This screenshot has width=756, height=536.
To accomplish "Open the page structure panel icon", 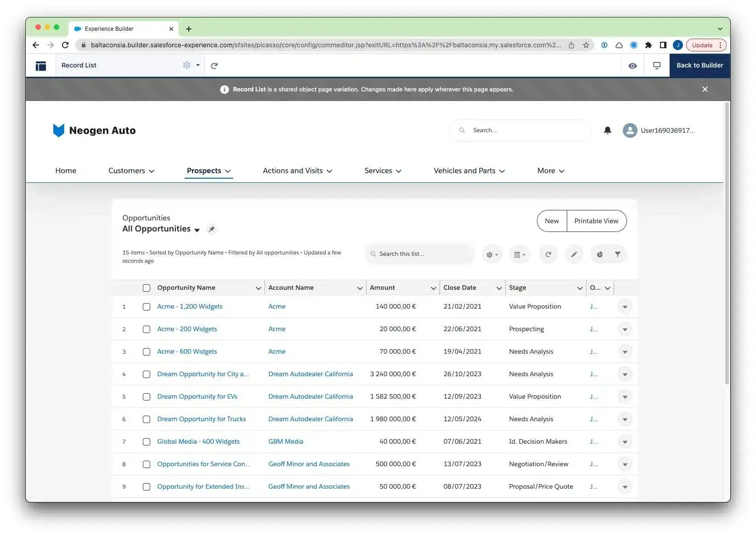I will (41, 66).
